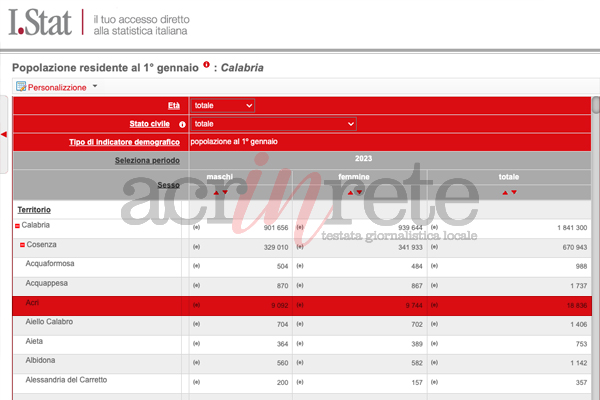
Task: Click the I.Stat logo
Action: 40,22
